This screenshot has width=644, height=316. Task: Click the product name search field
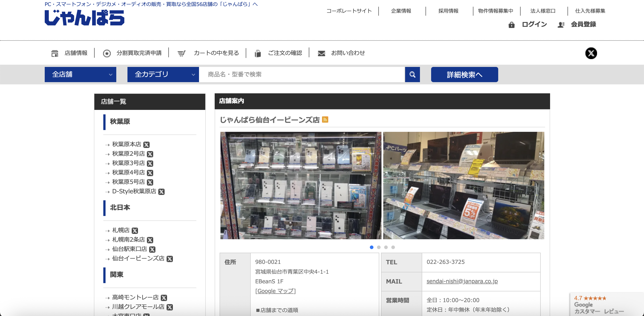pos(302,74)
